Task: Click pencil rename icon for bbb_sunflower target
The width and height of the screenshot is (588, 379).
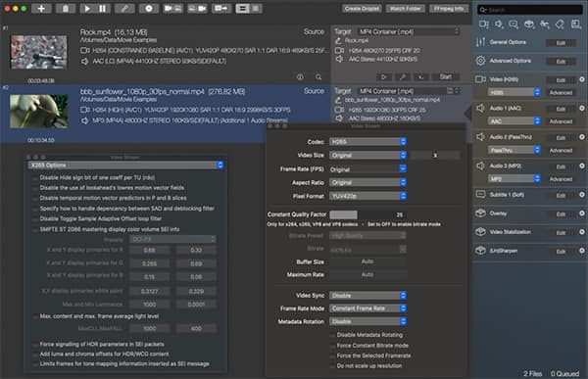Action: (338, 100)
